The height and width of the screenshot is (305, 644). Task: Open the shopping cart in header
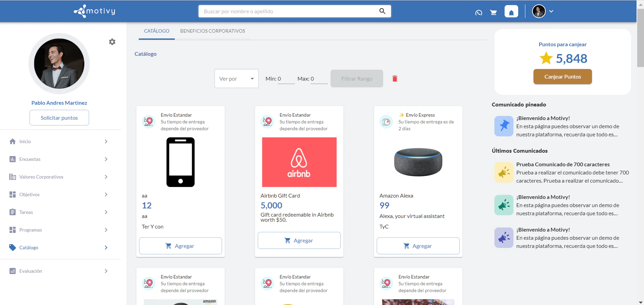[493, 13]
